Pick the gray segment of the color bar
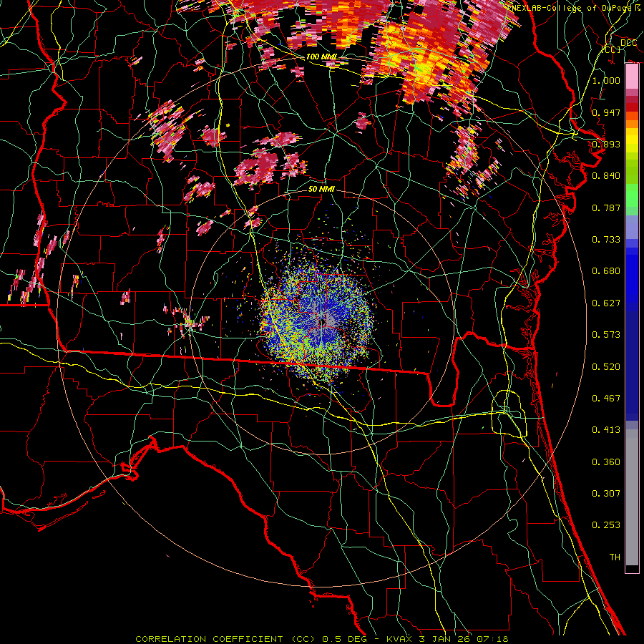Image resolution: width=644 pixels, height=644 pixels. coord(632,497)
